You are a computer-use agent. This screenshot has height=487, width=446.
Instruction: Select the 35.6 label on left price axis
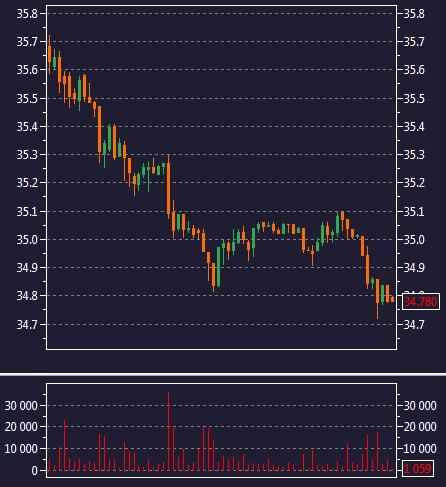(x=27, y=70)
